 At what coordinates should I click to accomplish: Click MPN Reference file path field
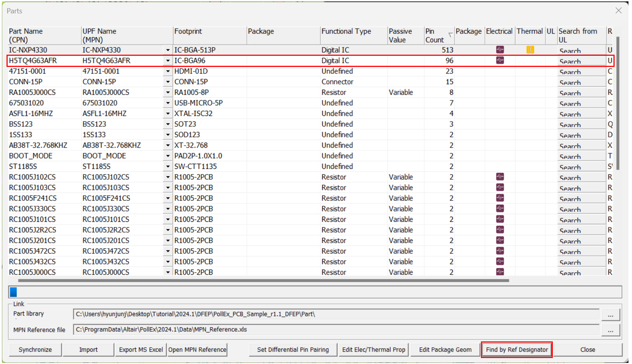click(x=336, y=329)
